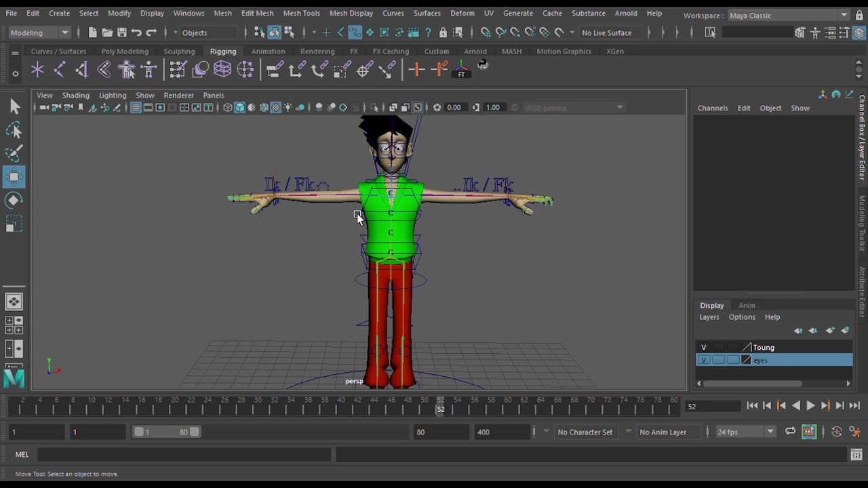Click the Create Joints shelf icon
Screen dimensions: 868x488
60,69
